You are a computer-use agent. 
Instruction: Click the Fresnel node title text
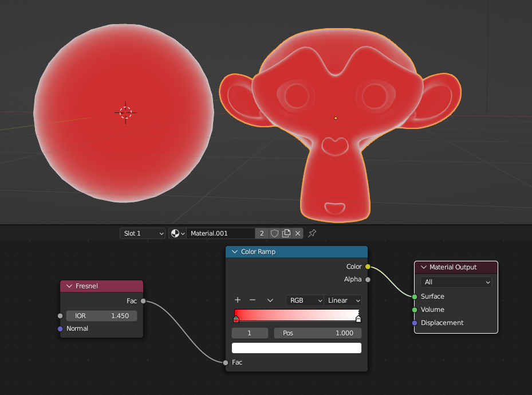(x=86, y=286)
